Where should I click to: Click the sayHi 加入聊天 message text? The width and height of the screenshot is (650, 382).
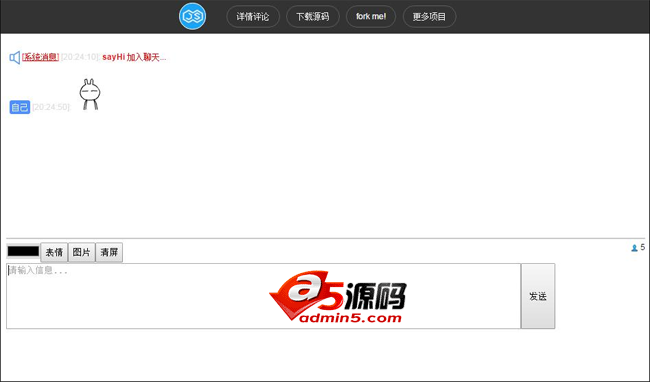[x=134, y=57]
